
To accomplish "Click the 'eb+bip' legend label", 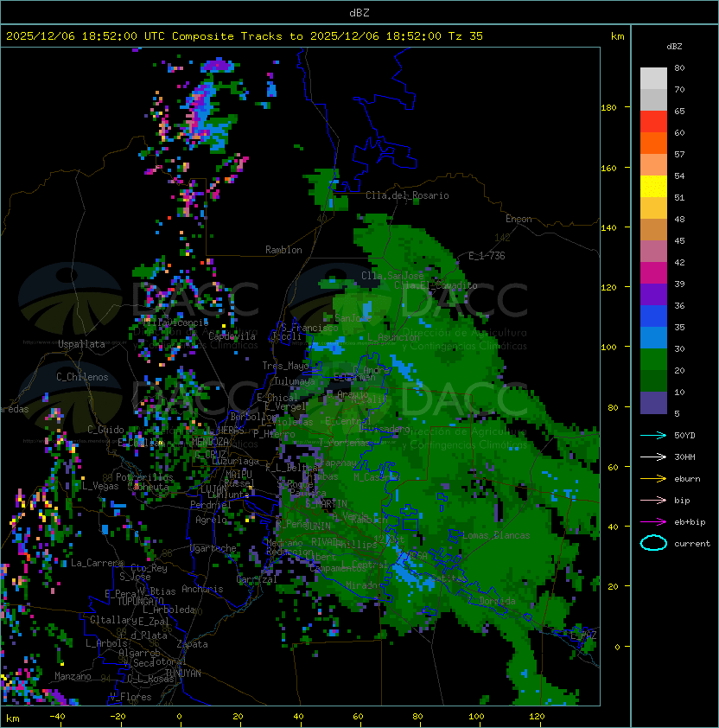I will click(x=690, y=522).
